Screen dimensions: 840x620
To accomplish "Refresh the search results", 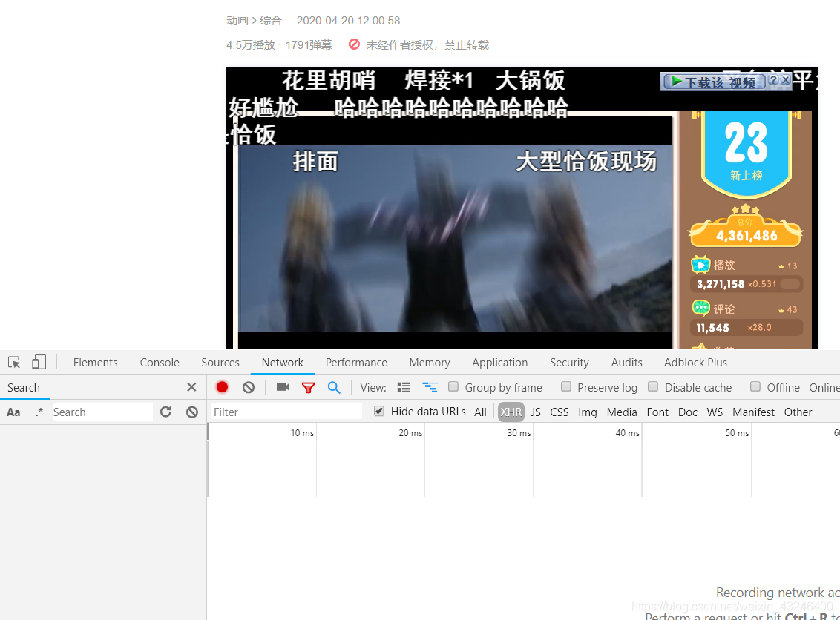I will click(165, 412).
